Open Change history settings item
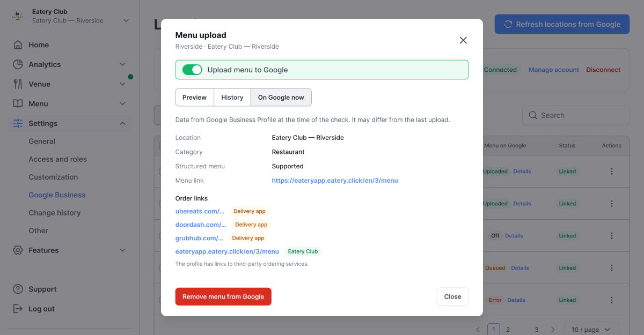Screen dimensions: 644x335 tap(54, 213)
